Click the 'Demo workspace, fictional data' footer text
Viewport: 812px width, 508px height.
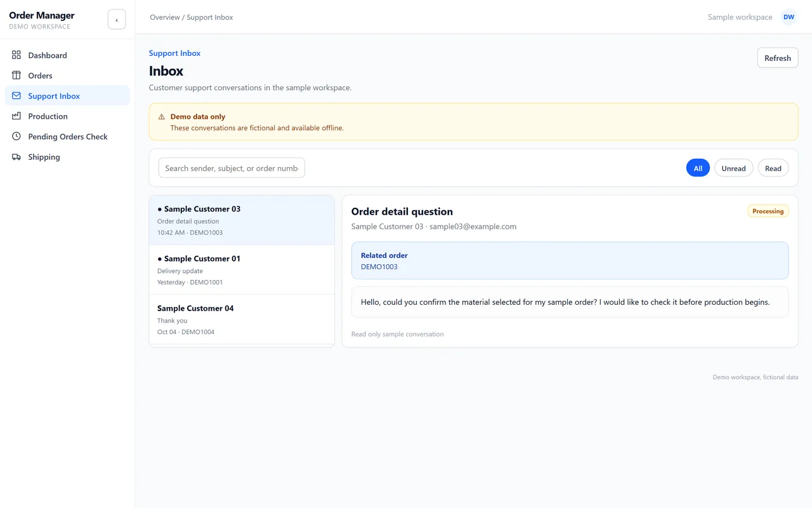[756, 377]
